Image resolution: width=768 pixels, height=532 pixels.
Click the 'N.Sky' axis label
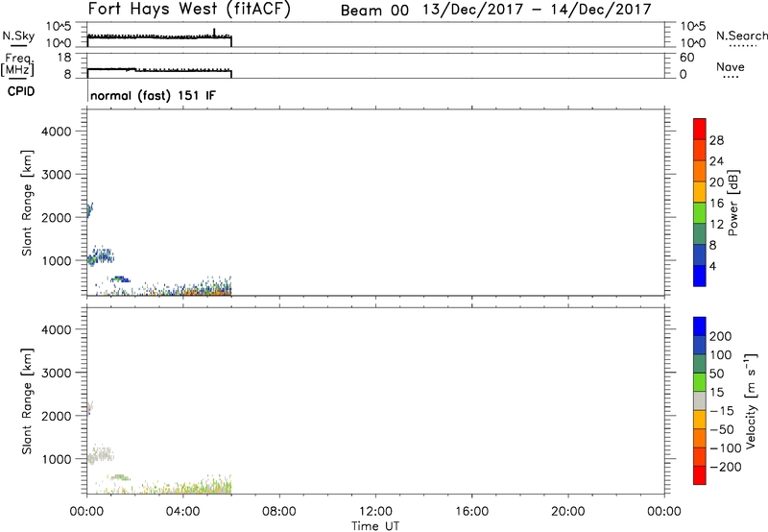(x=18, y=36)
